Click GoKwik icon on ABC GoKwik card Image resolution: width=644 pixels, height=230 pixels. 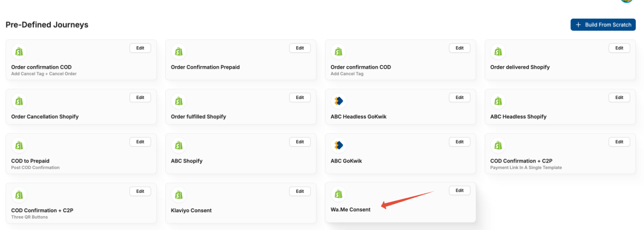(x=339, y=145)
